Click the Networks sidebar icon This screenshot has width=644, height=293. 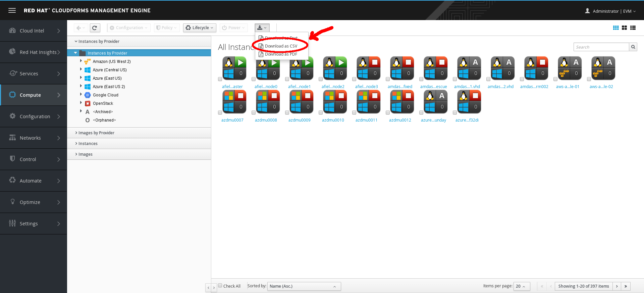[x=12, y=137]
